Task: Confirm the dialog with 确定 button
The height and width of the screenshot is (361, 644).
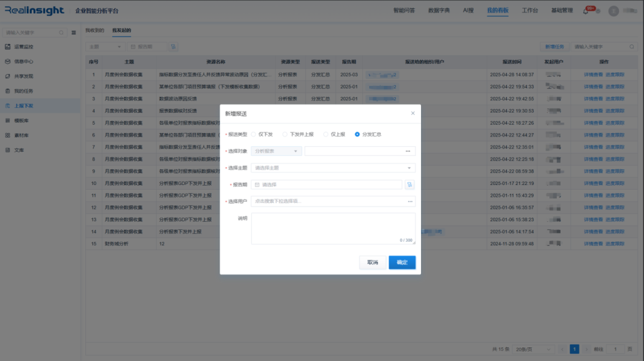Action: pyautogui.click(x=402, y=262)
